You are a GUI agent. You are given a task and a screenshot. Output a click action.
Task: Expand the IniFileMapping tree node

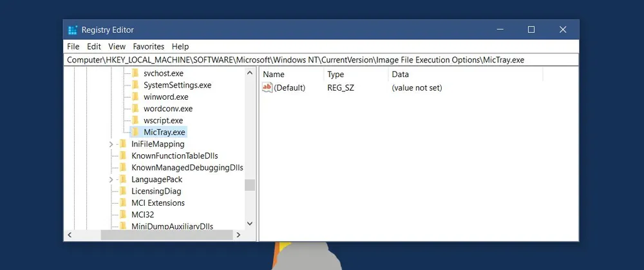(x=111, y=144)
